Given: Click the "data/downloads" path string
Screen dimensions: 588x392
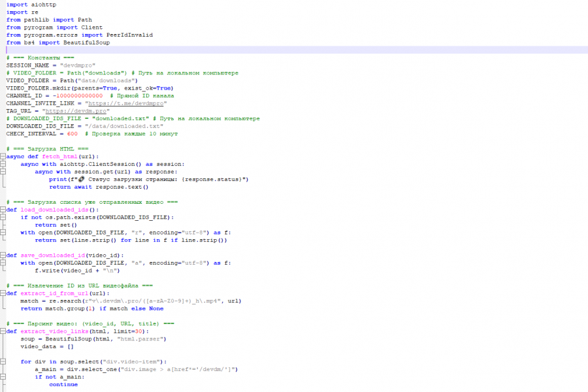Looking at the screenshot, I should click(x=106, y=80).
